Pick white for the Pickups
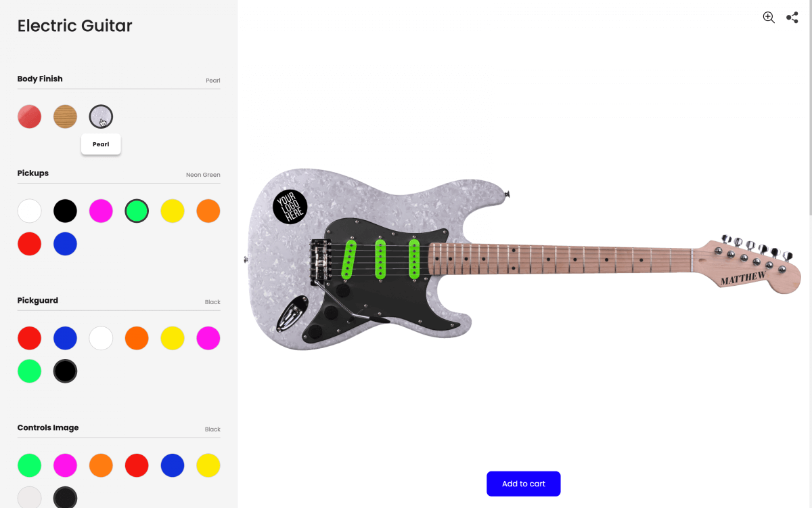 29,211
